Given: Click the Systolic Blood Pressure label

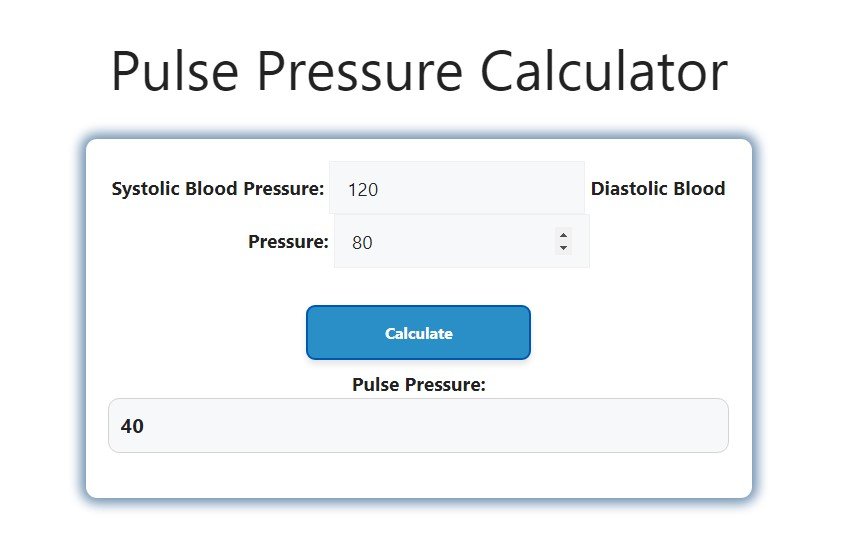Looking at the screenshot, I should point(218,188).
